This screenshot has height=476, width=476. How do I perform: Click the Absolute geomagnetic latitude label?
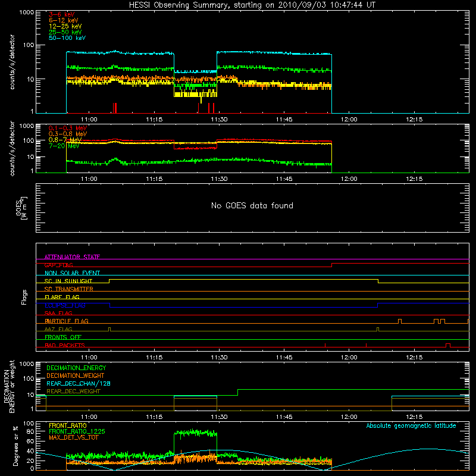[x=411, y=426]
